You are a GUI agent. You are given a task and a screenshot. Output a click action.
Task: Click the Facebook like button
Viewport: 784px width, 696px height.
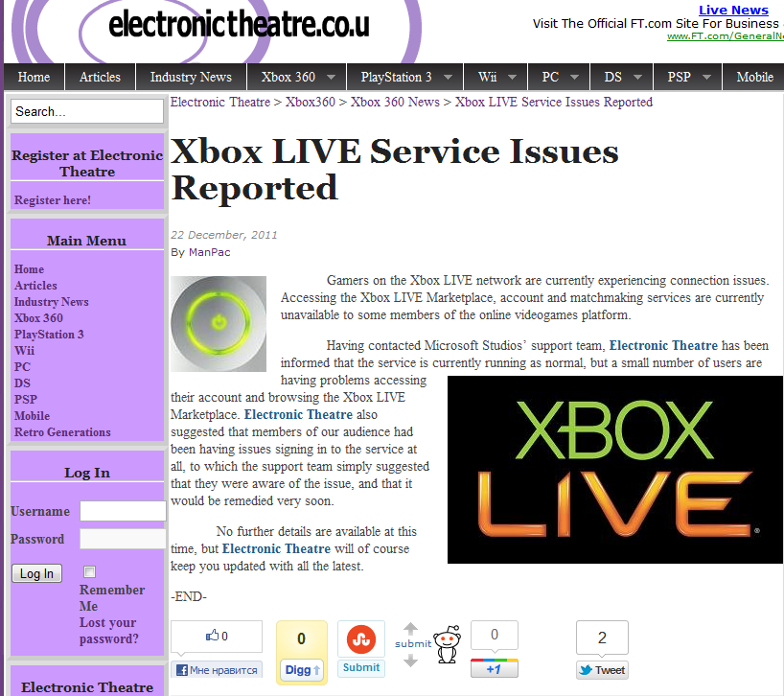click(x=217, y=670)
